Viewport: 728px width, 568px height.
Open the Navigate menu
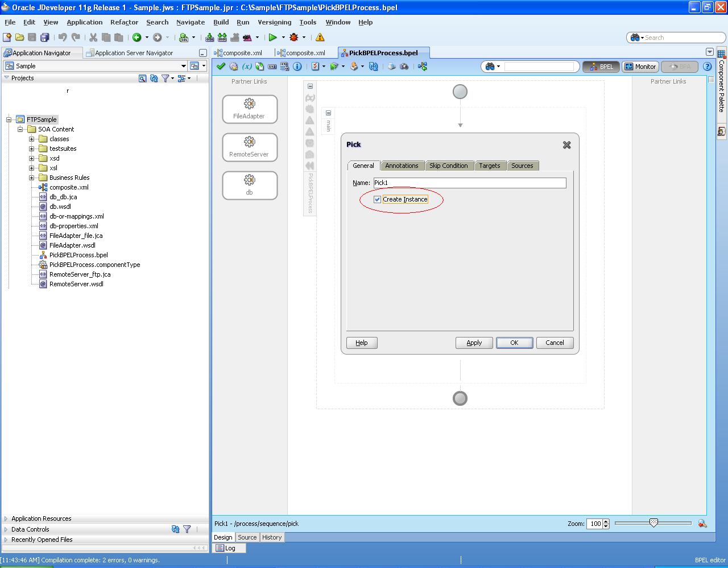(x=190, y=22)
